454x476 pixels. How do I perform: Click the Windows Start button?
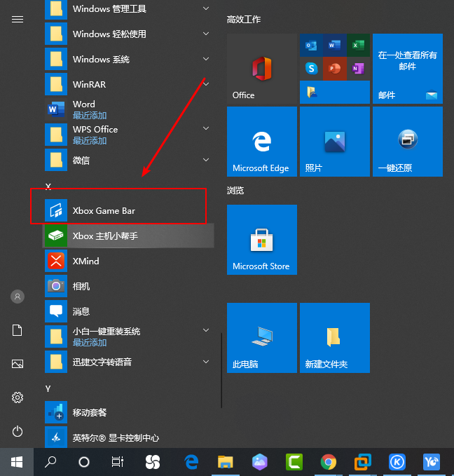point(17,462)
